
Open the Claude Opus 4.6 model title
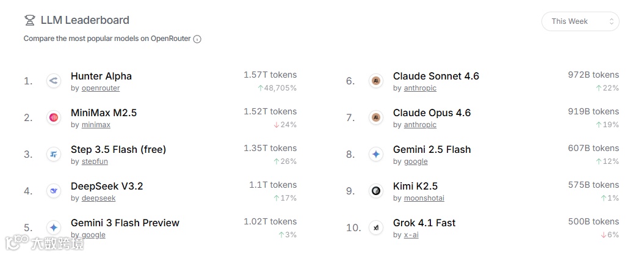point(432,113)
